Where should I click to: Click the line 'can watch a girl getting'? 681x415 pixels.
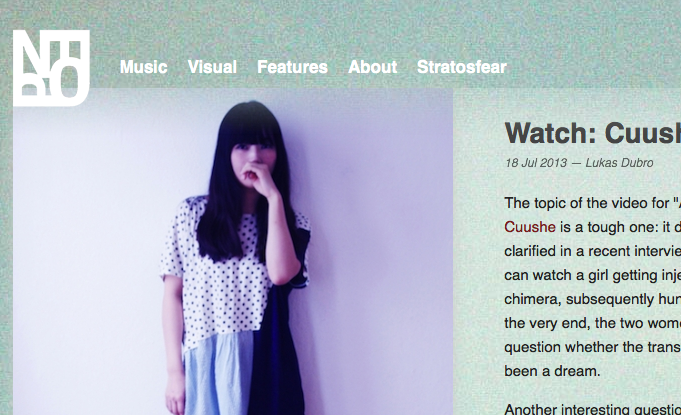tap(593, 275)
